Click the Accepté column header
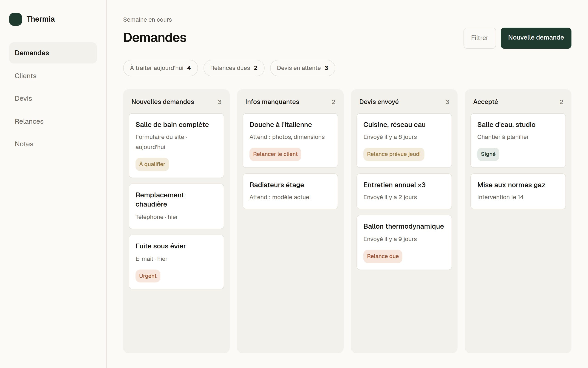 [x=486, y=102]
